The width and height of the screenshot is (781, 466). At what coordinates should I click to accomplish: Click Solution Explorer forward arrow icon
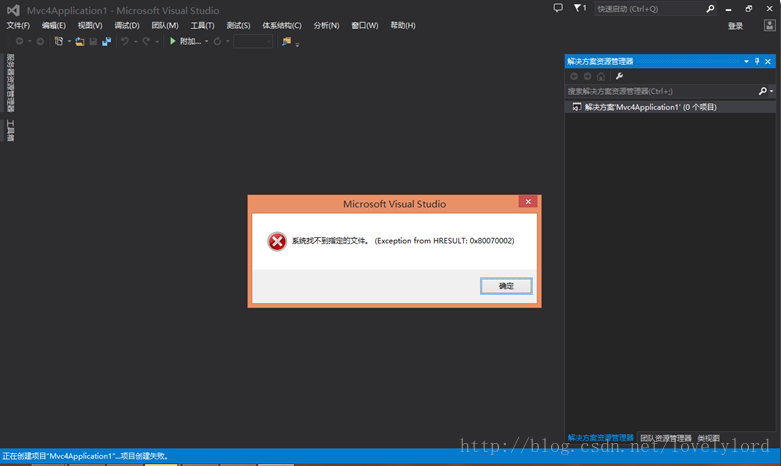587,76
